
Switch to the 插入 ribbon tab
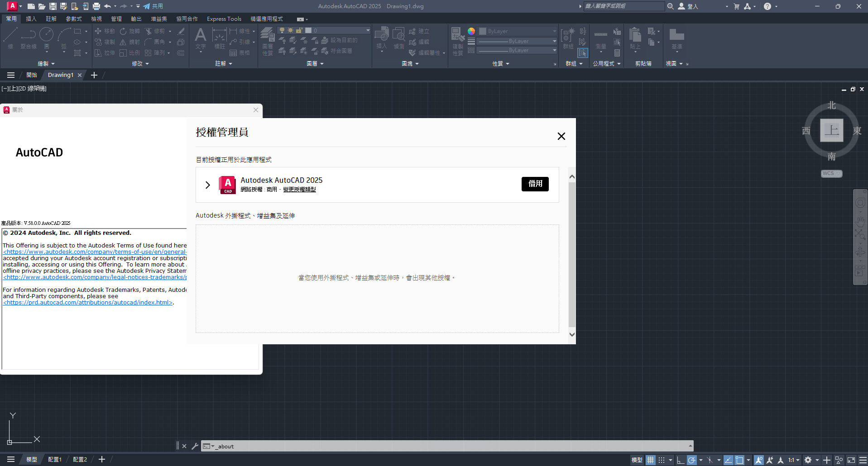(31, 19)
